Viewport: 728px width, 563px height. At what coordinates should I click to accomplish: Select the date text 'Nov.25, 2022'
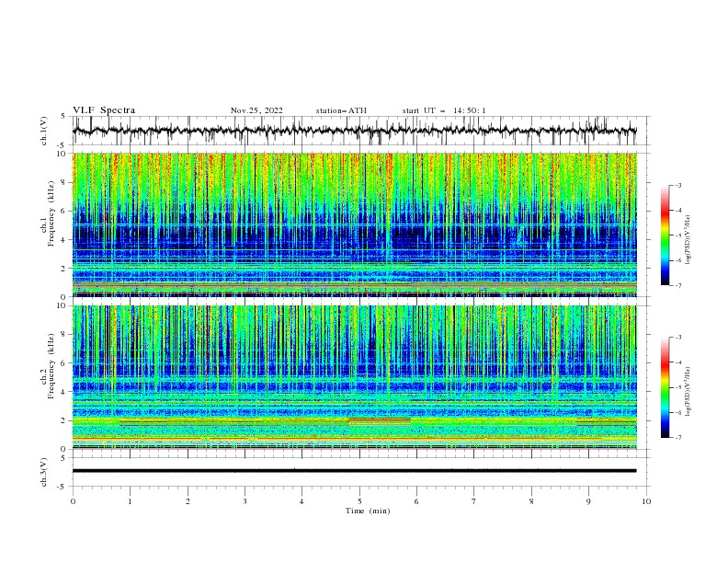[x=256, y=110]
